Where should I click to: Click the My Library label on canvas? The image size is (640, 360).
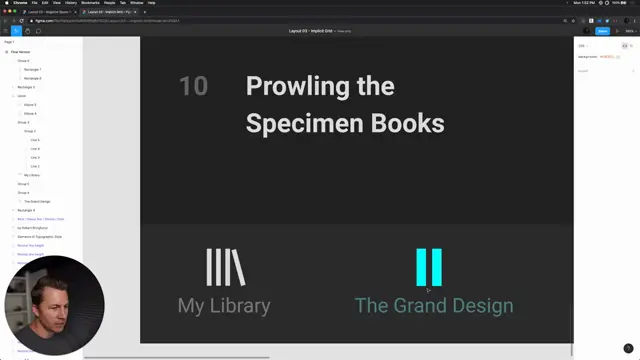coord(224,306)
